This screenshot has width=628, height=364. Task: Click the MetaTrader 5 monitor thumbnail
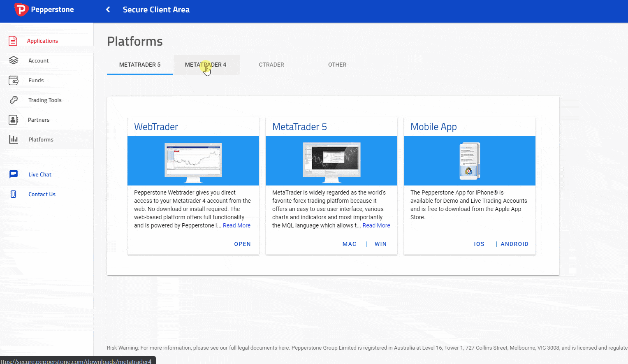point(331,162)
